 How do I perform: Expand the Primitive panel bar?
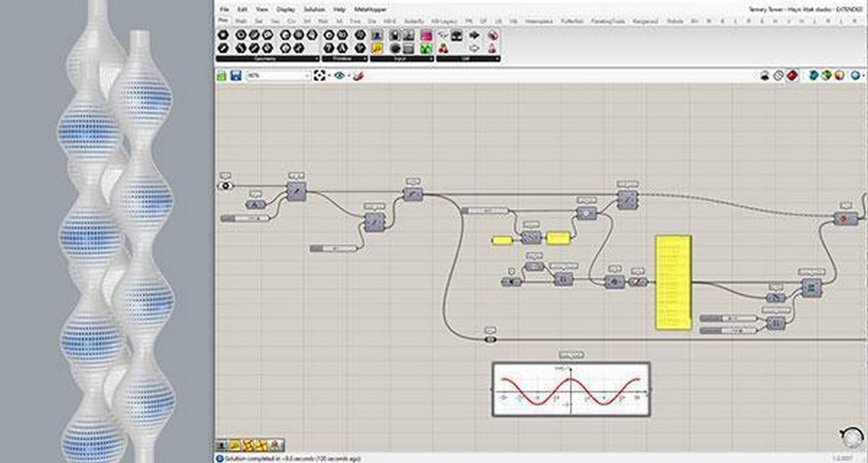pos(344,58)
